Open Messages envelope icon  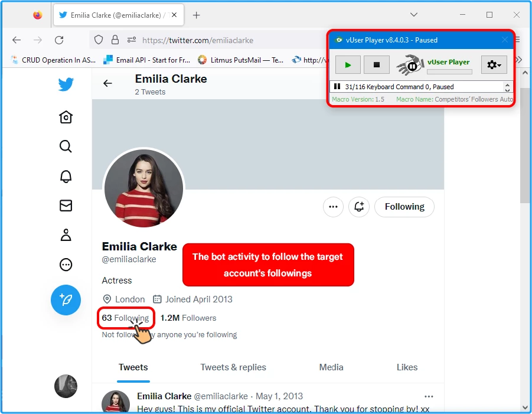66,206
